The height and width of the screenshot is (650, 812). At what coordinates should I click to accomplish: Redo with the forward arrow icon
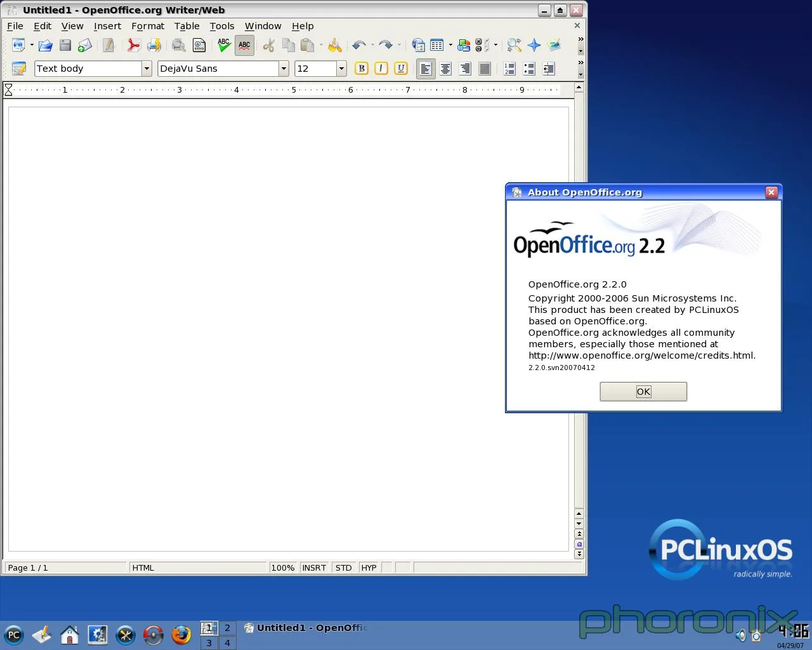click(385, 45)
